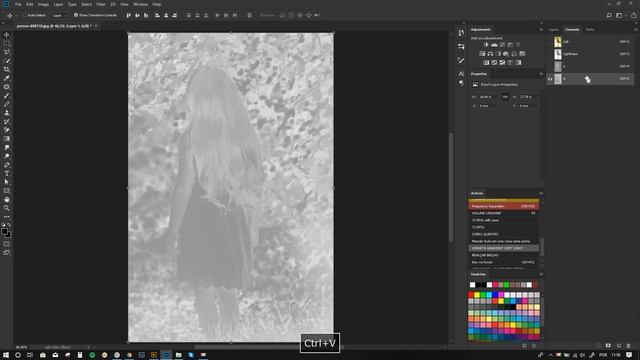Toggle Show Transform Controls checkbox
This screenshot has height=360, width=640.
76,15
